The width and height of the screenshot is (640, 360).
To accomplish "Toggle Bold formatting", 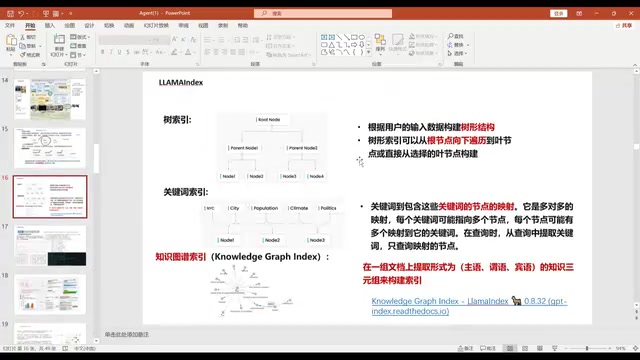I will (x=102, y=52).
